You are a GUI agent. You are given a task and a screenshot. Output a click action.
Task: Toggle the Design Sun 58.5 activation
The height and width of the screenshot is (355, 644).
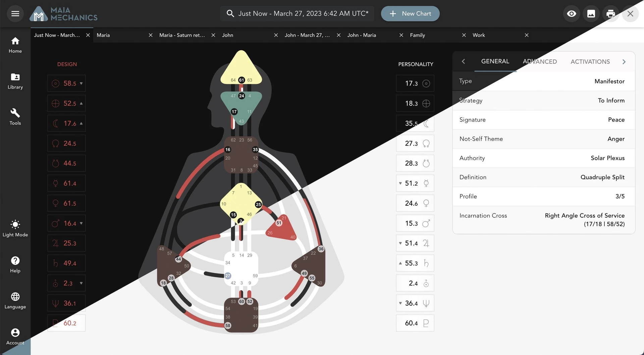66,84
